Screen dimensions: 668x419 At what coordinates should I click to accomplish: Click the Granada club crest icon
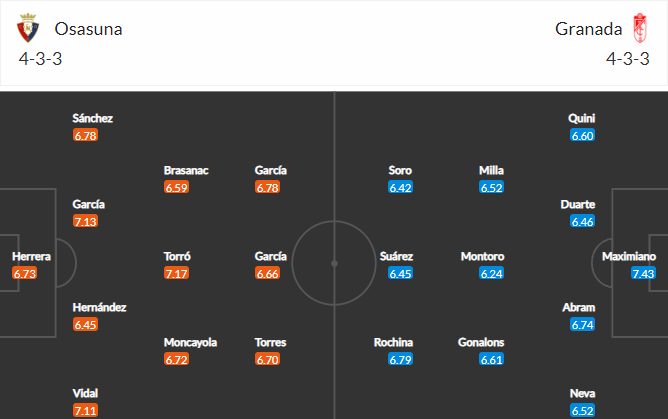pos(640,28)
